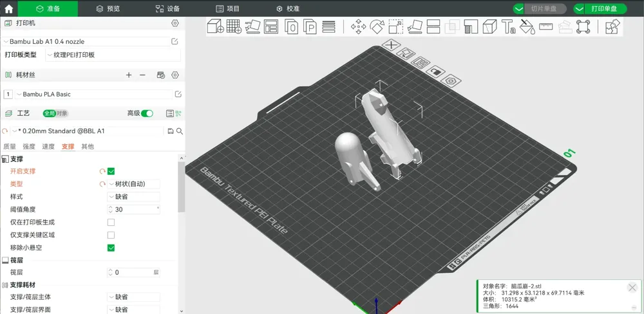Open printer settings gear icon
The height and width of the screenshot is (314, 644).
coord(175,23)
